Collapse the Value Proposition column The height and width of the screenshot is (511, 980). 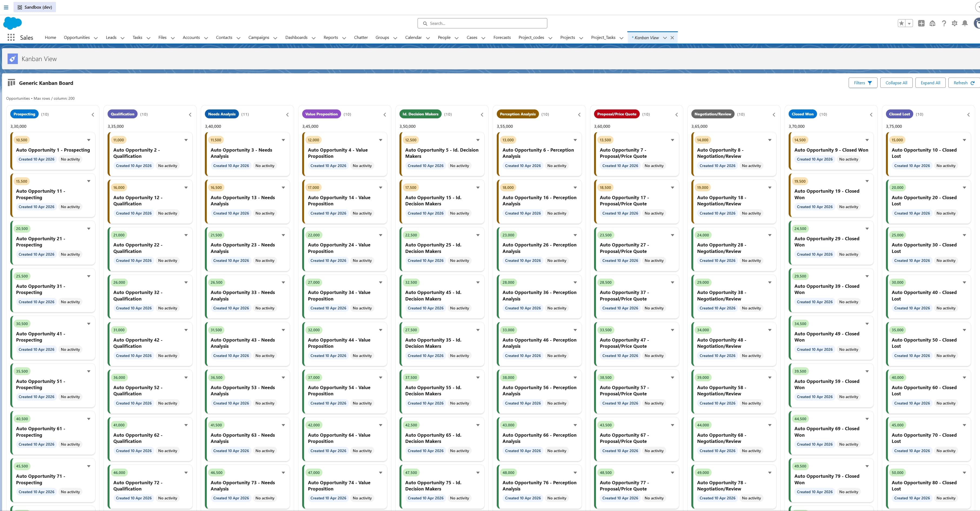coord(385,115)
